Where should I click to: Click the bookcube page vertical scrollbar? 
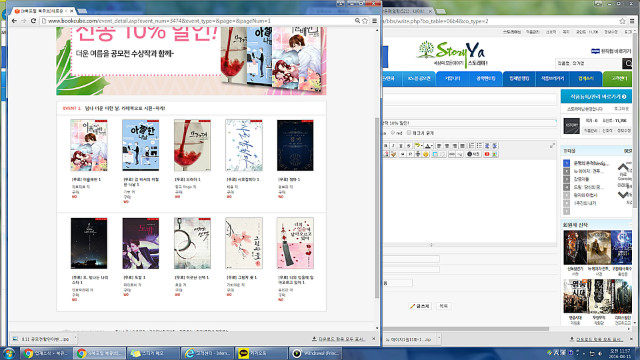pyautogui.click(x=377, y=207)
